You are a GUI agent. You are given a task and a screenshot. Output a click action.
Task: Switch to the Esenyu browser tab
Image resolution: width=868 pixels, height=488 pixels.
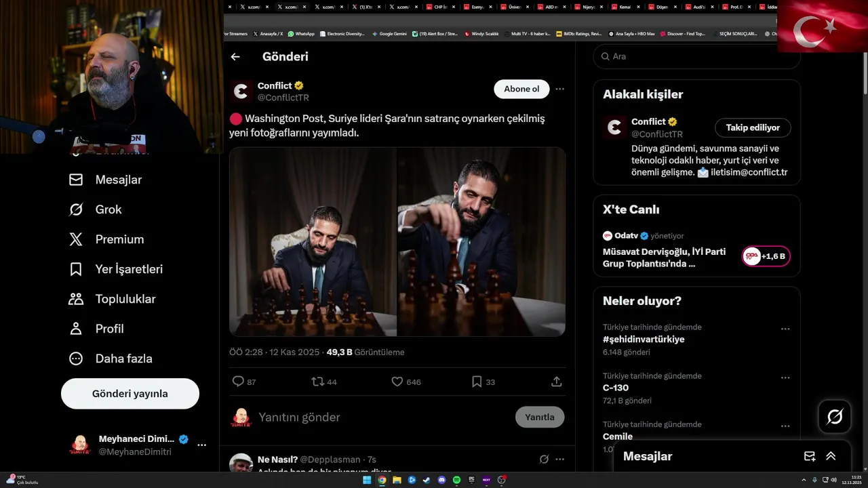coord(478,7)
